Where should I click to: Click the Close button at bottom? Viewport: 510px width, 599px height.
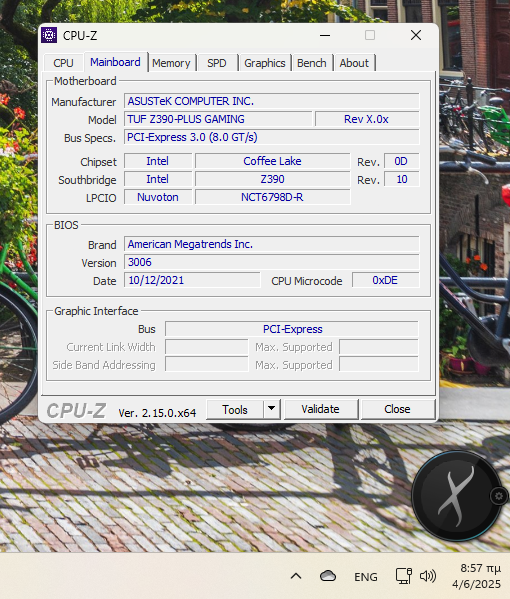397,409
